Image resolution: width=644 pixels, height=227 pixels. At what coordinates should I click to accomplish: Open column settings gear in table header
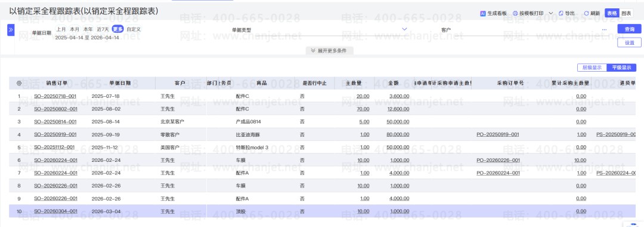(19, 83)
